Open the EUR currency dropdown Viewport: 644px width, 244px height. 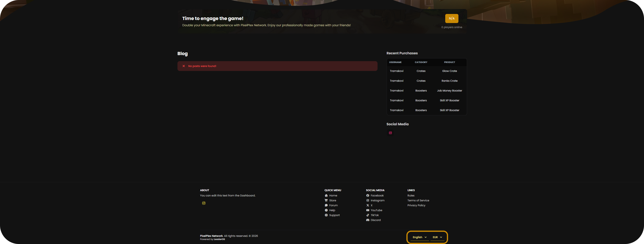pos(437,237)
